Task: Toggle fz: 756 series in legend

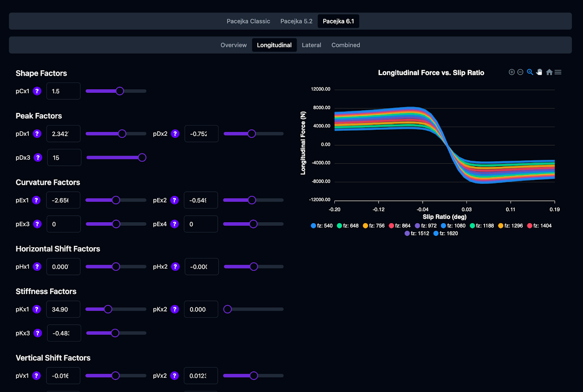Action: [x=373, y=226]
